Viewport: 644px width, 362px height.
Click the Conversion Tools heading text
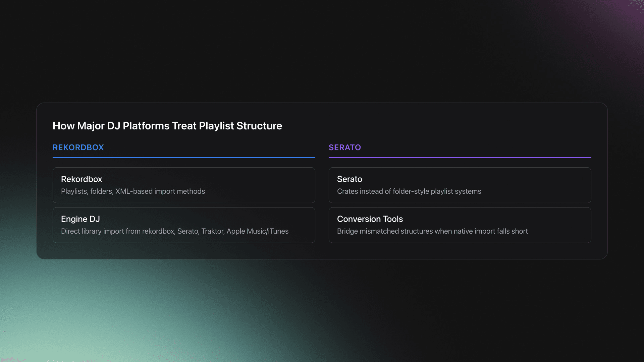(370, 219)
